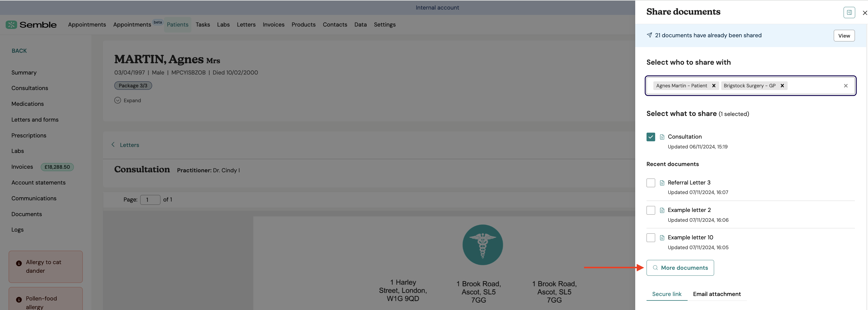The image size is (868, 310).
Task: Return to the Letters list link
Action: [129, 145]
